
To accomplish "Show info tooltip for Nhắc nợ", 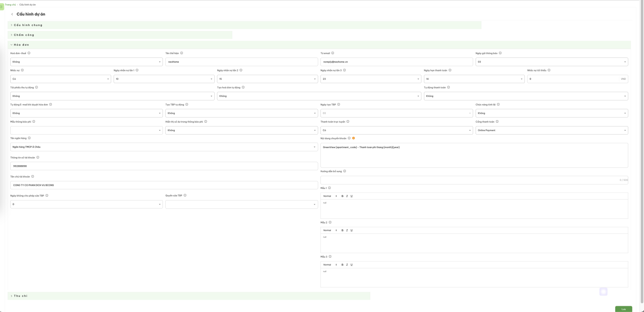I will [22, 70].
